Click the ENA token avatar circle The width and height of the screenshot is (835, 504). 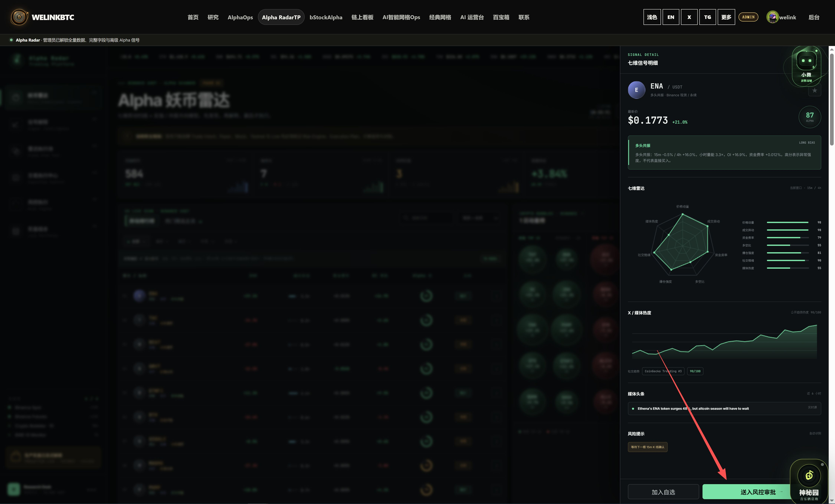tap(636, 90)
